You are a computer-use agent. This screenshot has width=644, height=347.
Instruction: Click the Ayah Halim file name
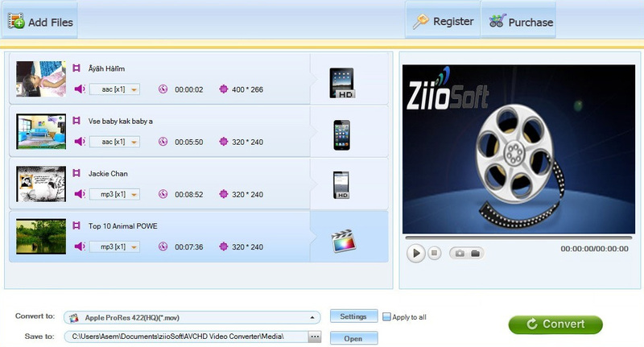tap(106, 68)
